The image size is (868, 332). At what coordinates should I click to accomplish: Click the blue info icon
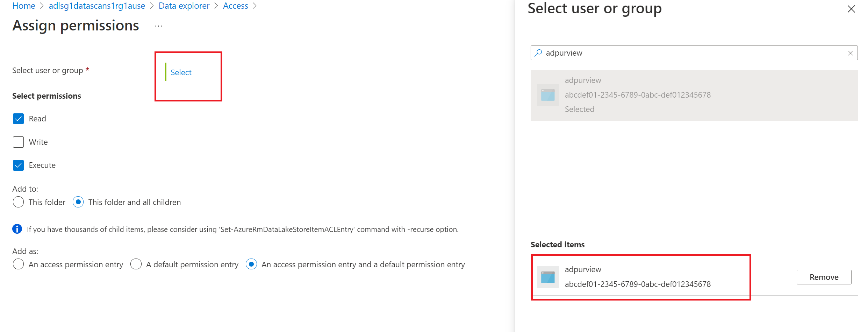[17, 229]
